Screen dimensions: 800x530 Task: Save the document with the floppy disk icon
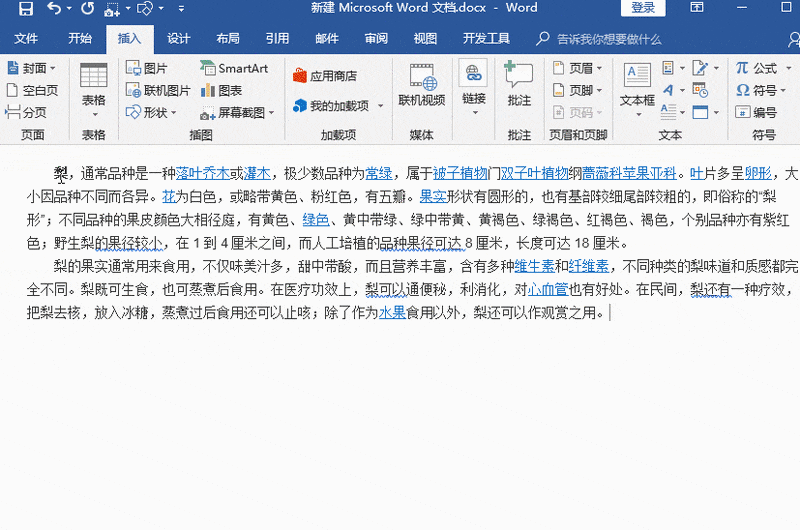26,8
